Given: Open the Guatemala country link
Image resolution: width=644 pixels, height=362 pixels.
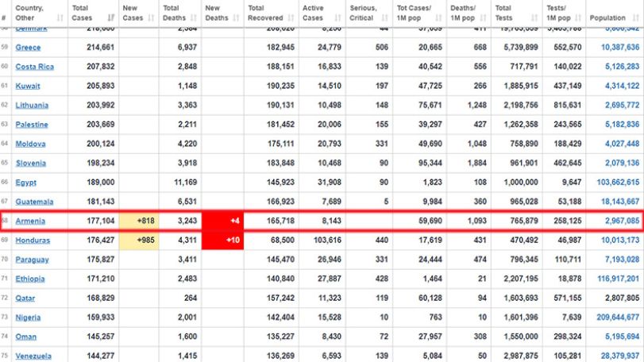Looking at the screenshot, I should click(x=34, y=202).
